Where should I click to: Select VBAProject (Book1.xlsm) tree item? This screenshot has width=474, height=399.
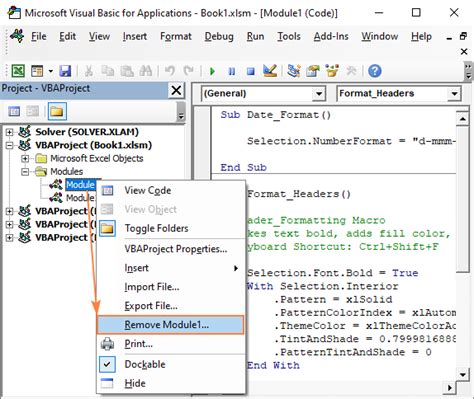coord(93,145)
